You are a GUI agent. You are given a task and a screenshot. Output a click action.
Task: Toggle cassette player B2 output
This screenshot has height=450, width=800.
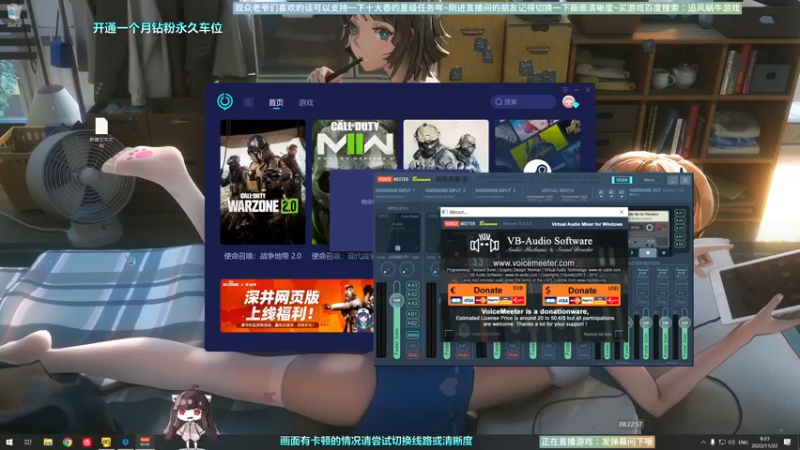tap(680, 244)
